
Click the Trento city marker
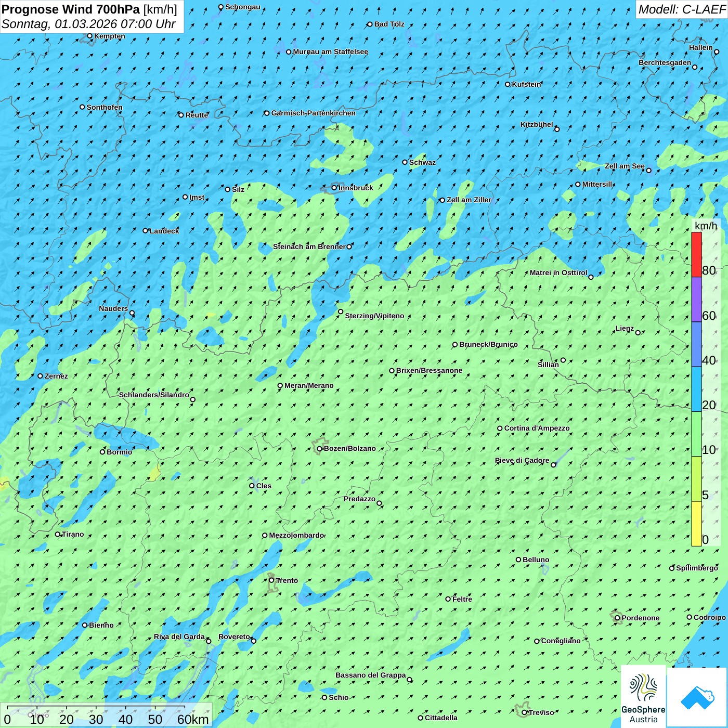point(271,580)
